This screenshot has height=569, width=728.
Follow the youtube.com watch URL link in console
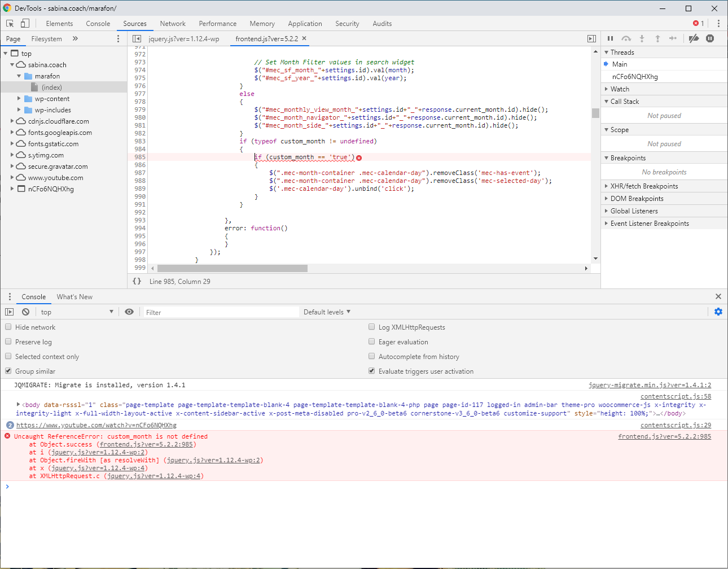coord(96,425)
